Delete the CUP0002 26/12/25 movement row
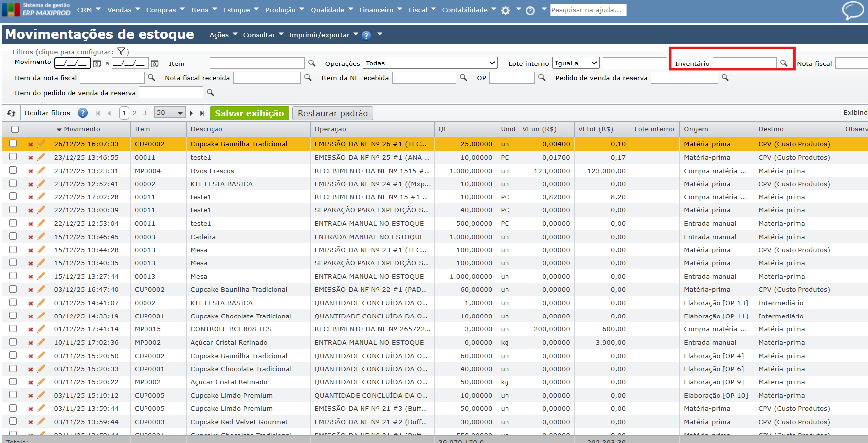This screenshot has height=443, width=868. click(x=31, y=144)
